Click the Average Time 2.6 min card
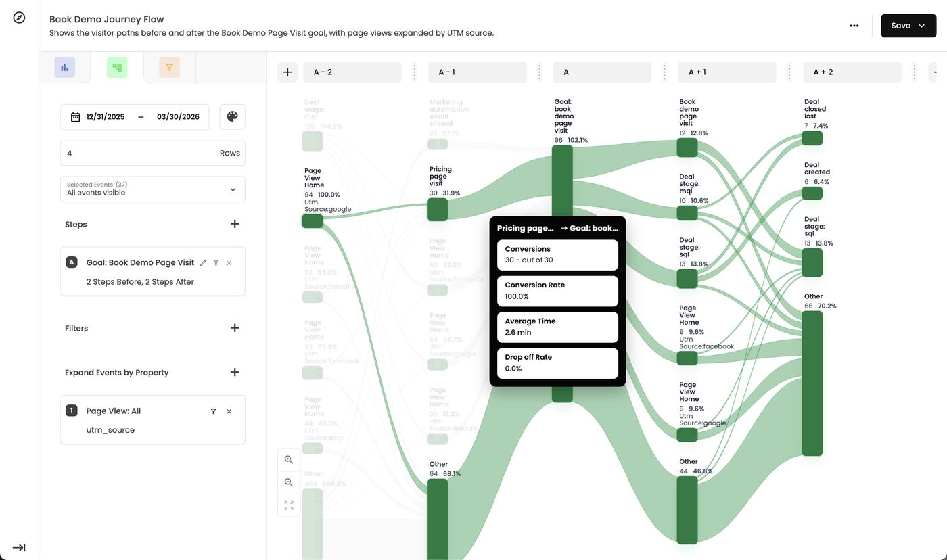This screenshot has width=947, height=560. pos(558,327)
